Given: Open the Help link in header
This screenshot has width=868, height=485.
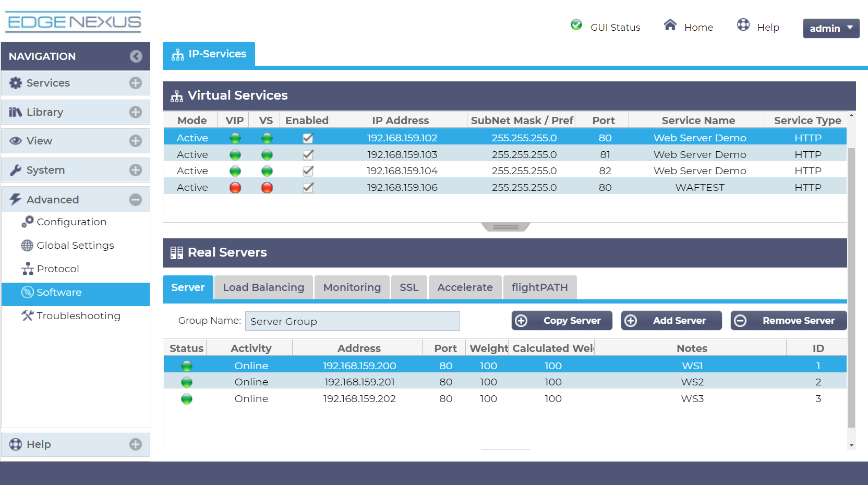Looking at the screenshot, I should click(768, 28).
